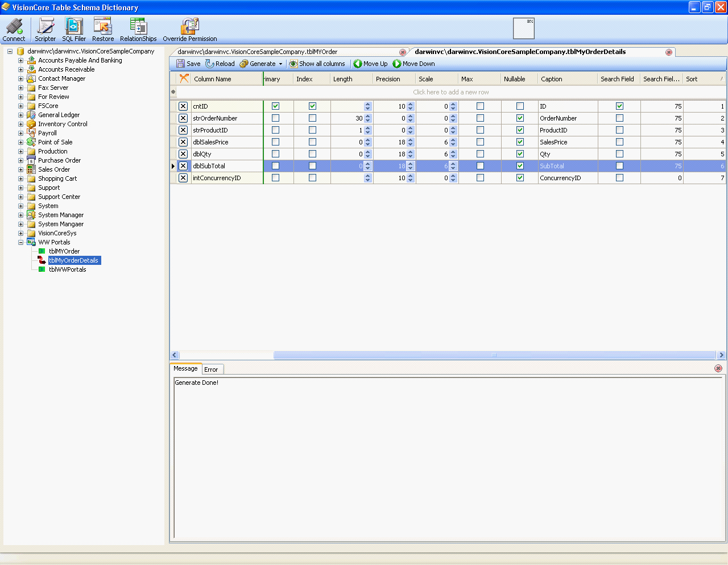Toggle Max checkbox for strProductID
This screenshot has width=728, height=565.
[x=480, y=130]
